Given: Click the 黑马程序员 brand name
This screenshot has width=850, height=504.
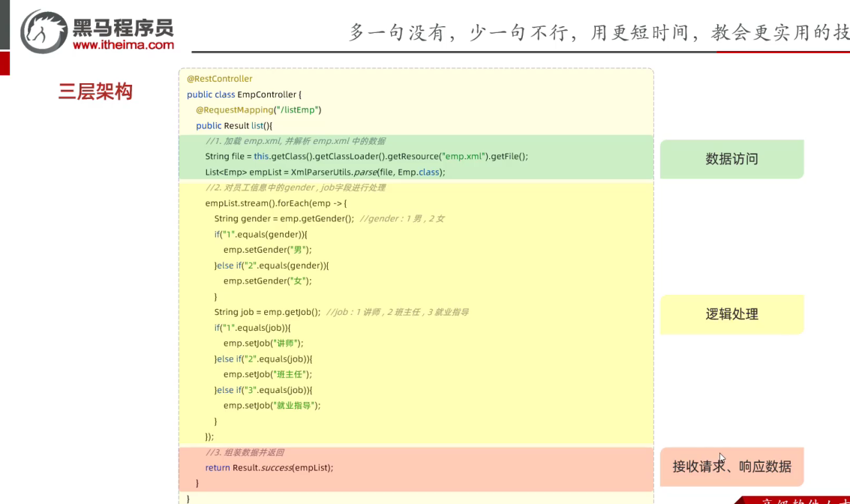Looking at the screenshot, I should coord(123,27).
